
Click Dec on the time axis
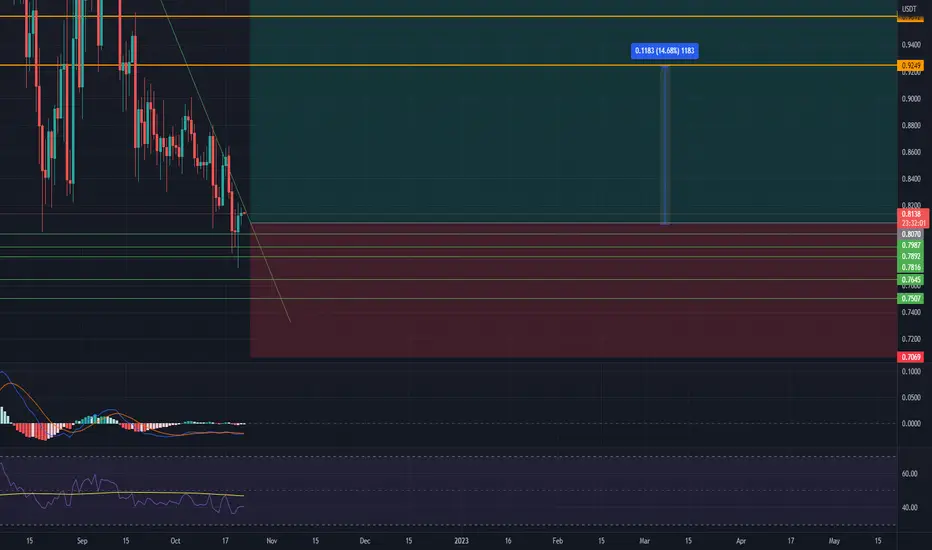point(365,540)
